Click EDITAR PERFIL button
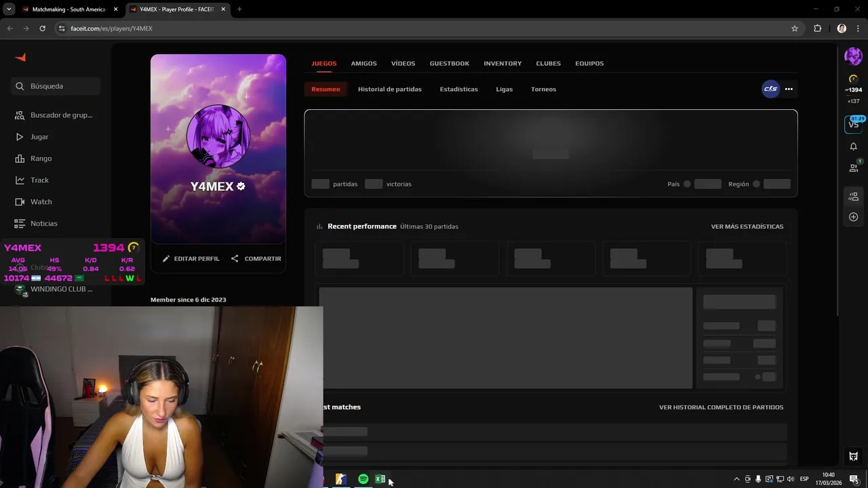Screen dimensions: 868x488 [191, 258]
